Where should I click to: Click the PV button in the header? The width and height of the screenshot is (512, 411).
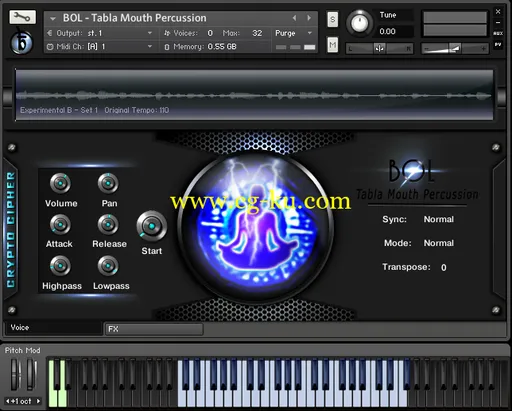498,44
